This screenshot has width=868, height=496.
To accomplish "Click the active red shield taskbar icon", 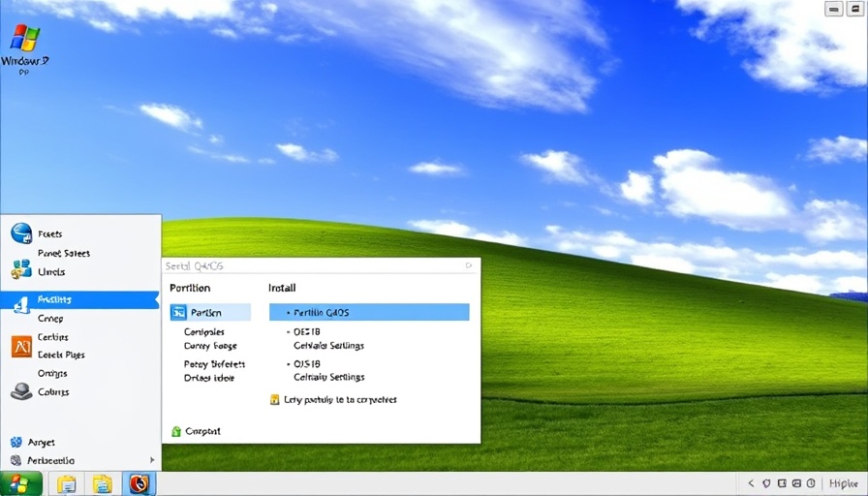I will [x=139, y=483].
